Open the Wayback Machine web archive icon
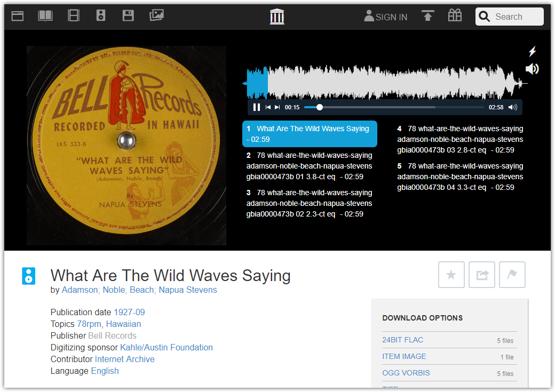555x392 pixels. click(x=17, y=15)
